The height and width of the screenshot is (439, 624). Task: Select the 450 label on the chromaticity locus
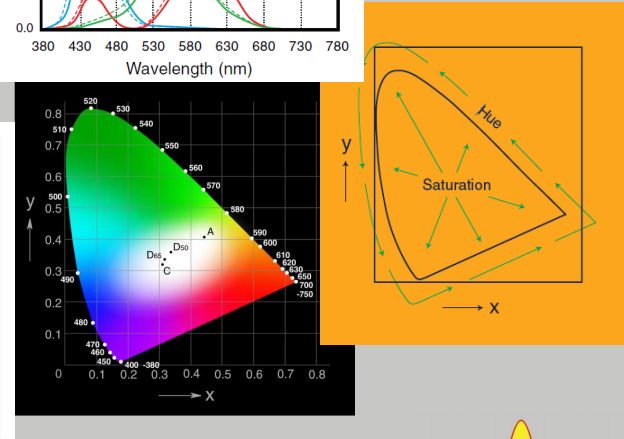coord(103,362)
